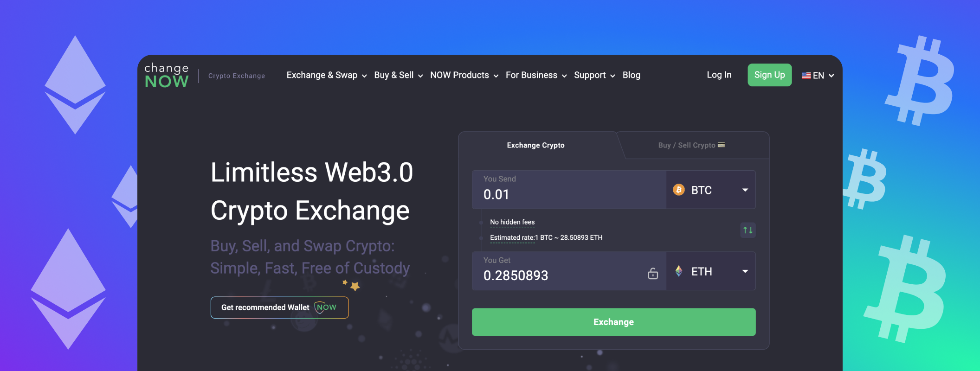The image size is (980, 371).
Task: Click the Sign Up button
Action: pos(770,75)
